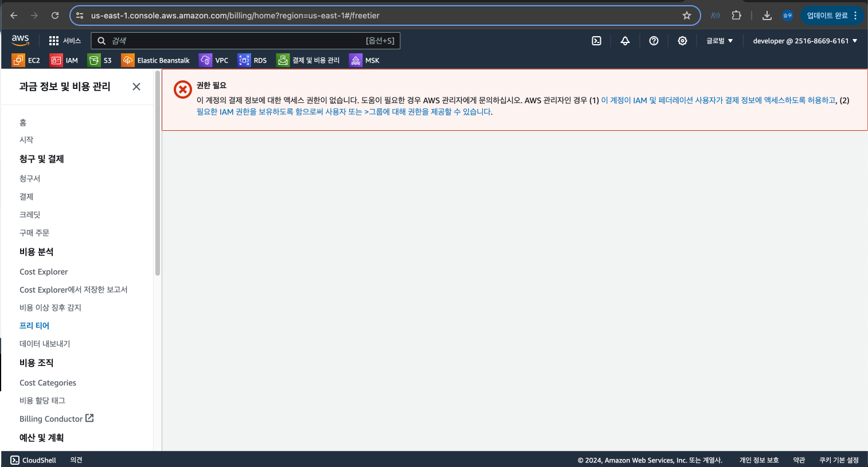Click the CloudShell button in footer
This screenshot has width=868, height=467.
(33, 460)
